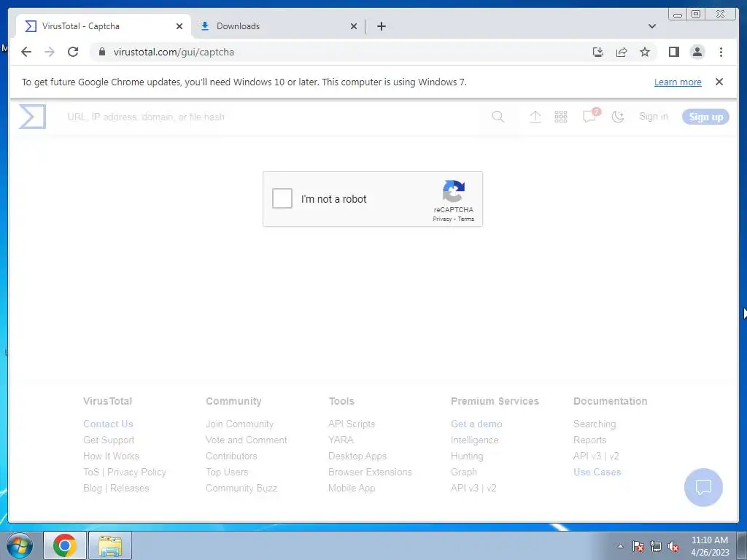Open Intelligence footer link
Screen dimensions: 747x560
(x=474, y=440)
